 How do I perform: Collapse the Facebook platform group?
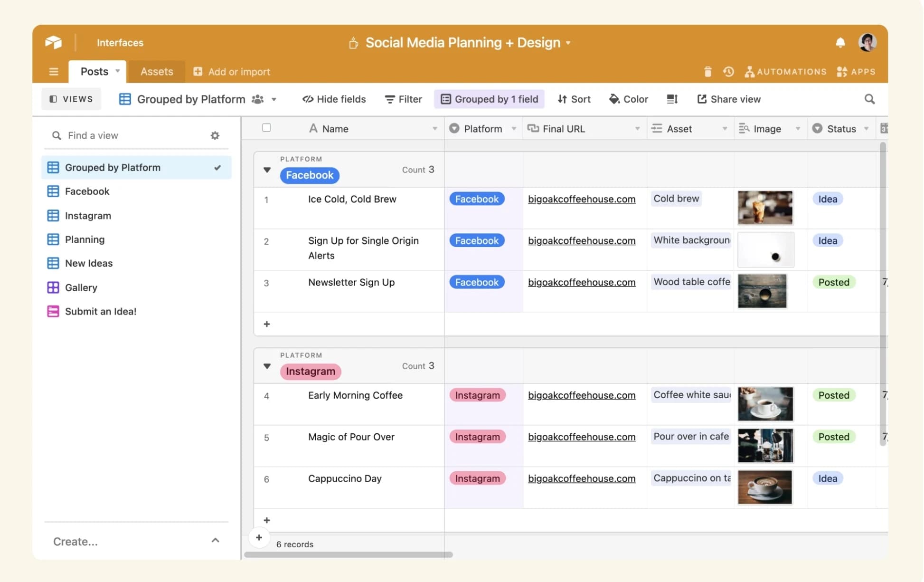(267, 170)
